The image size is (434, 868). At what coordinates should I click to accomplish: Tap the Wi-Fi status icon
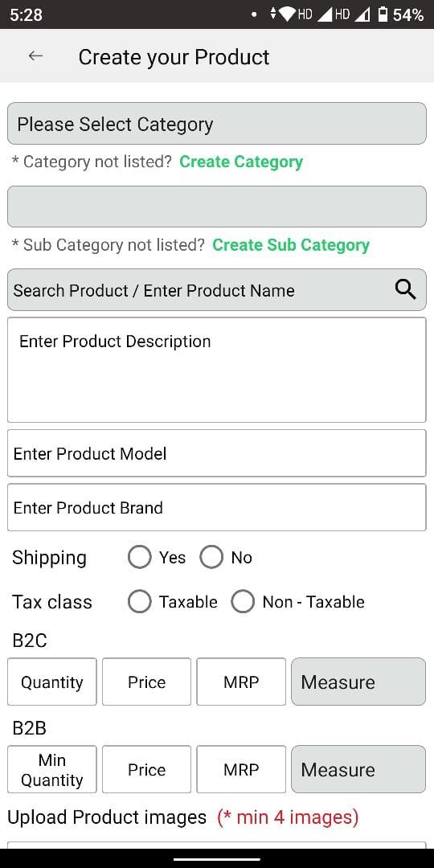click(x=288, y=14)
